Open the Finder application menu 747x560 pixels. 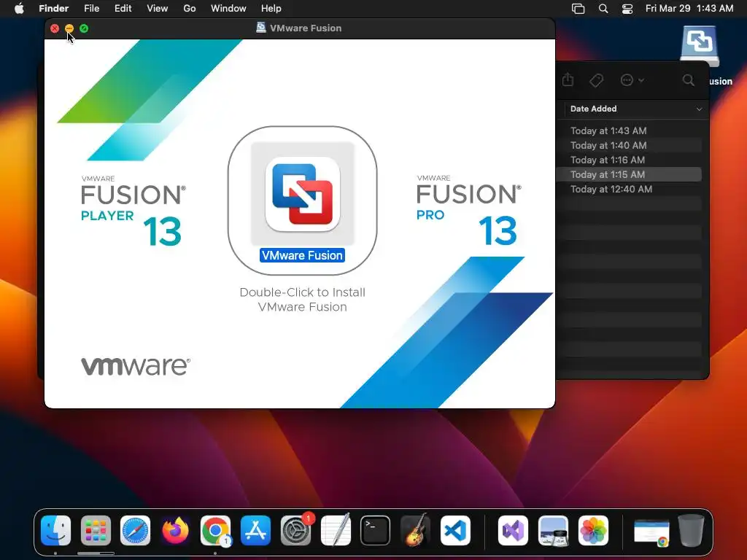[x=53, y=9]
